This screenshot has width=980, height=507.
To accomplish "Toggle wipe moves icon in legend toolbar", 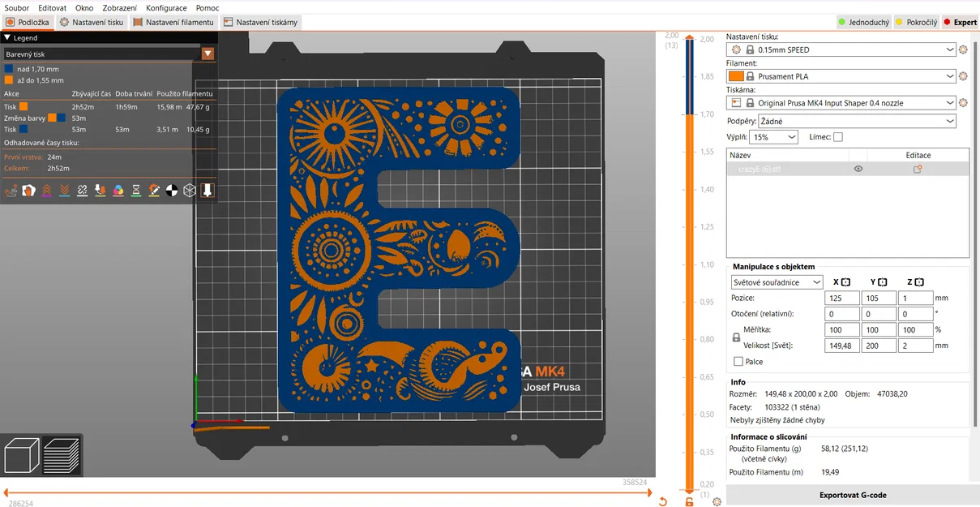I will [29, 191].
